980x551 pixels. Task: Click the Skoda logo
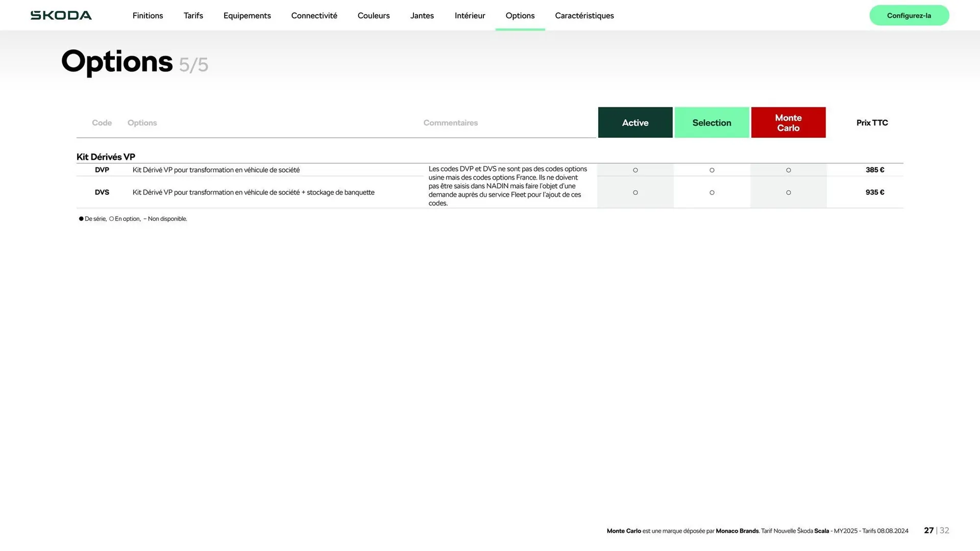[x=61, y=15]
